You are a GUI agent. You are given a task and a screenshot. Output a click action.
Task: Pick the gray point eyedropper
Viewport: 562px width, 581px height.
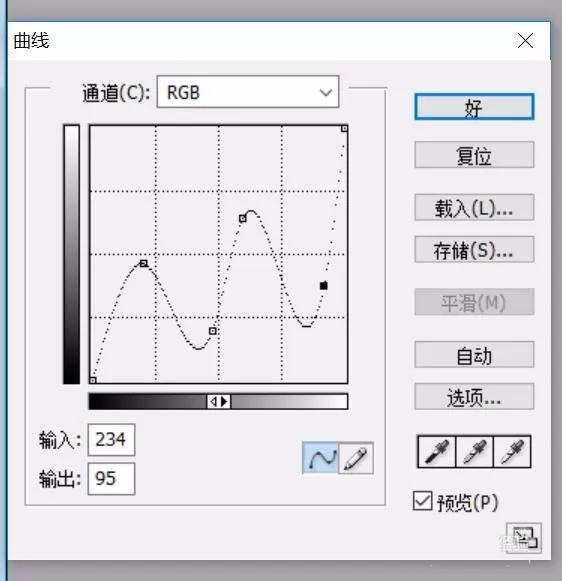[x=475, y=452]
